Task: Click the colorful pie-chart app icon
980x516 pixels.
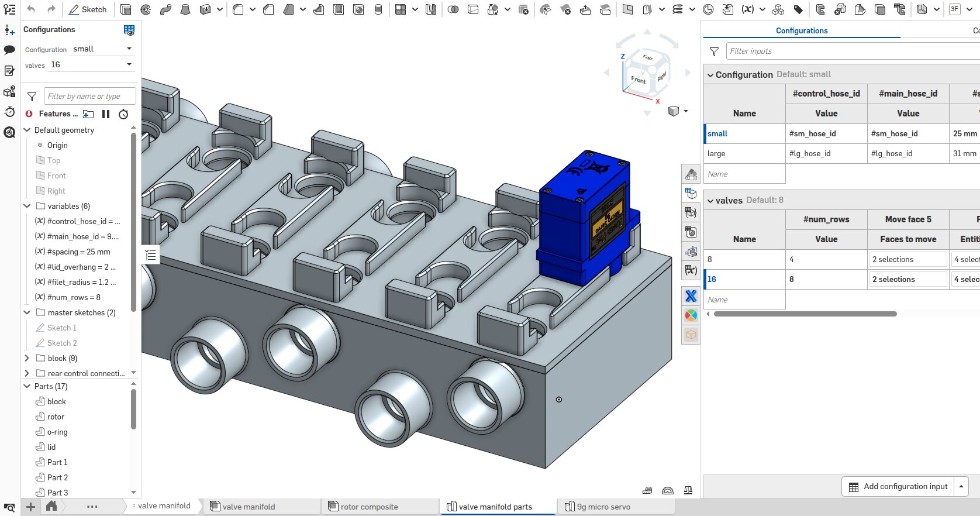Action: tap(691, 315)
